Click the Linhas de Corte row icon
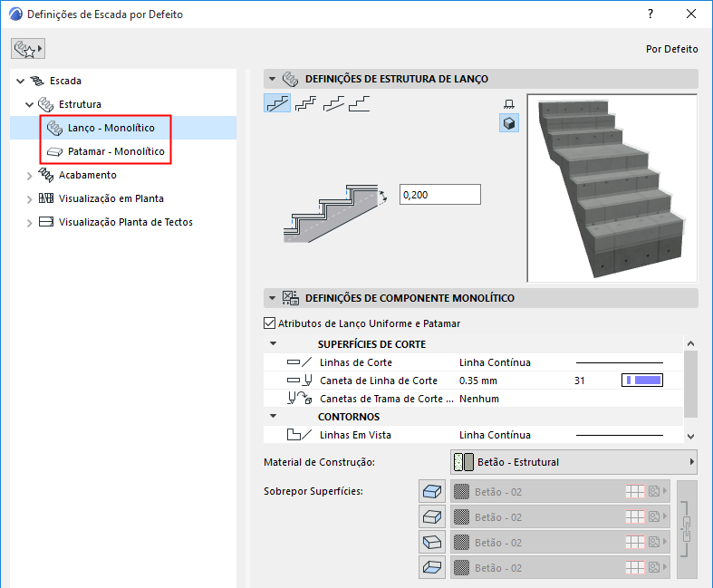The image size is (713, 588). (299, 362)
